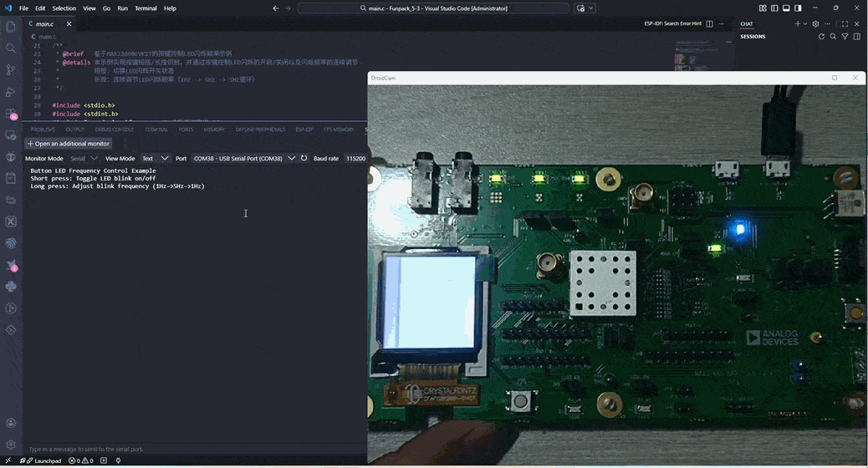Open chat settings gear icon
Viewport: 868px width, 468px height.
(815, 23)
